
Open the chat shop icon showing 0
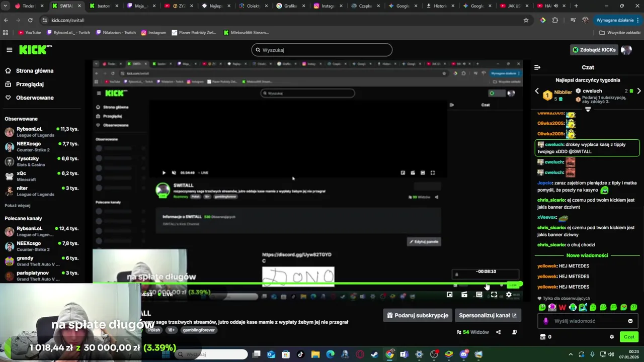pos(546,337)
